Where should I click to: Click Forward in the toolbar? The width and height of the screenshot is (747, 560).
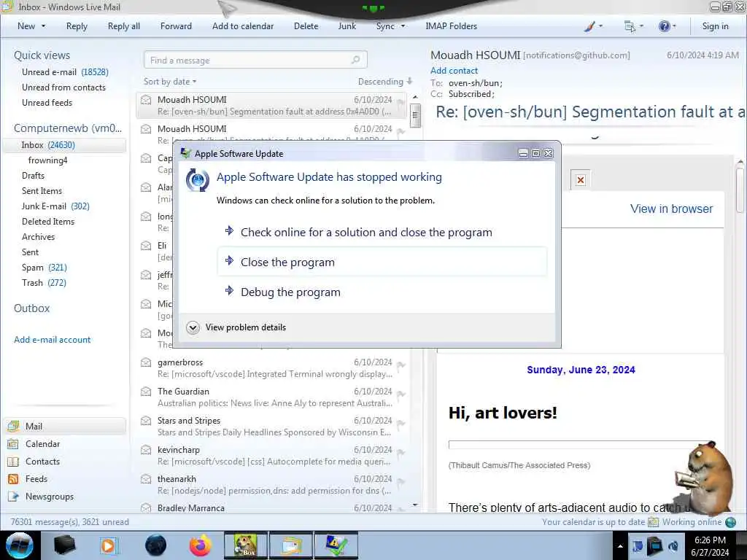(x=176, y=26)
